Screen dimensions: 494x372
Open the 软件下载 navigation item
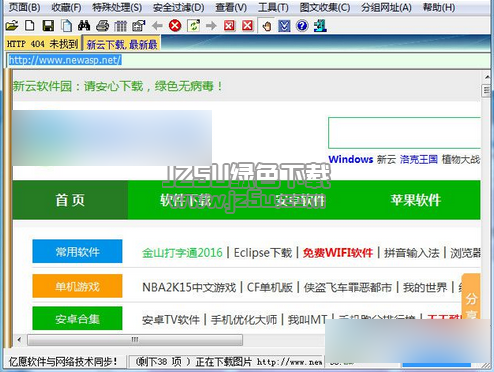185,200
